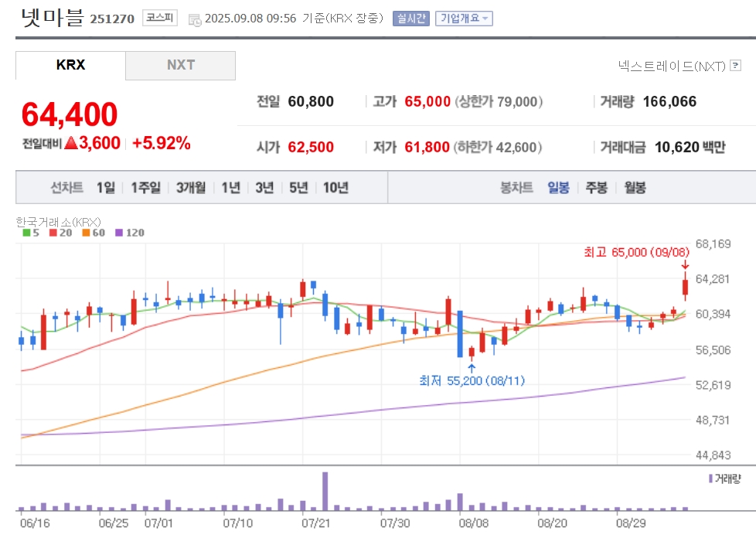Click the 최고 65,000 high marker arrow
This screenshot has width=756, height=545.
685,265
